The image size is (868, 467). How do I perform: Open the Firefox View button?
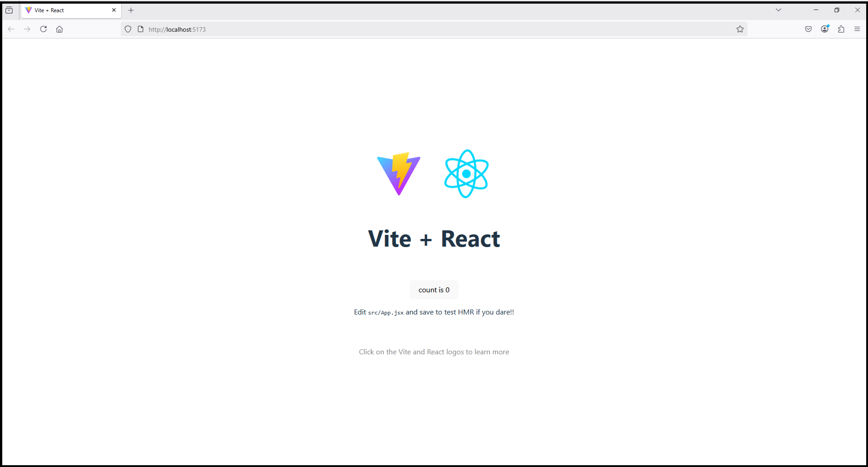point(9,10)
